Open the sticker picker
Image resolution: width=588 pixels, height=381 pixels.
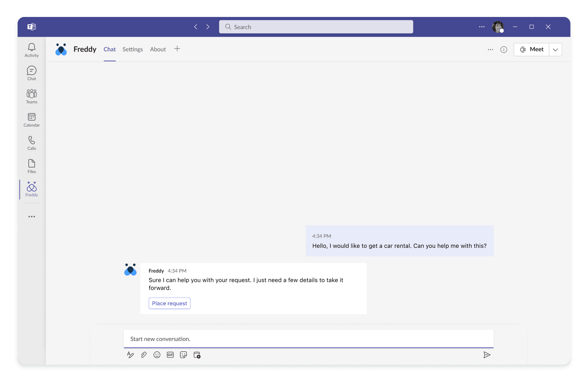coord(184,355)
